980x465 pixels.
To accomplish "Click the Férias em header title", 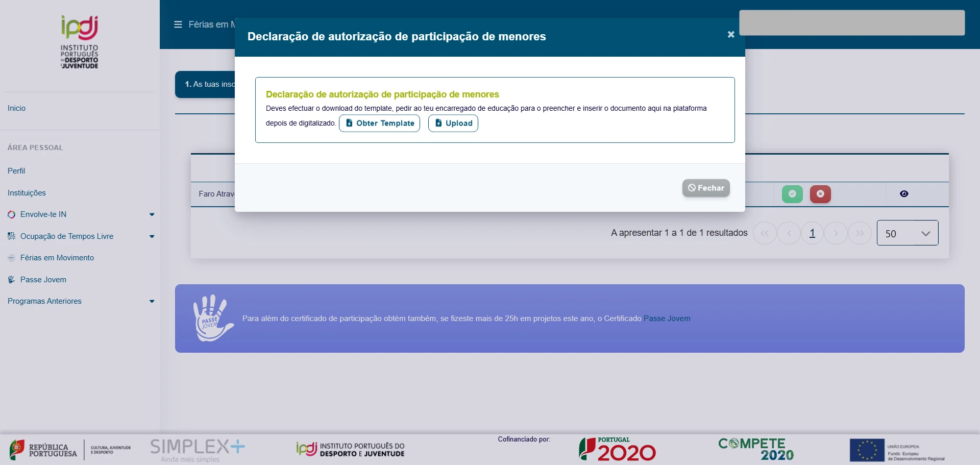I will tap(211, 25).
